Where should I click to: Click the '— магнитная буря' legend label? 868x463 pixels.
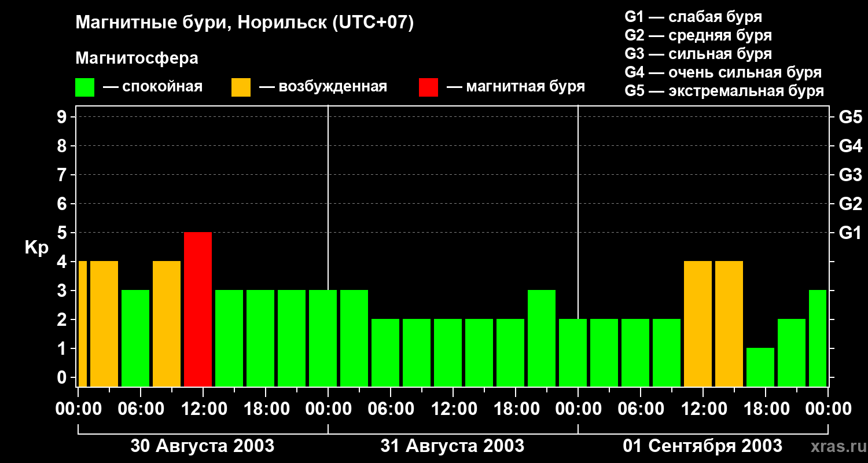pos(516,87)
